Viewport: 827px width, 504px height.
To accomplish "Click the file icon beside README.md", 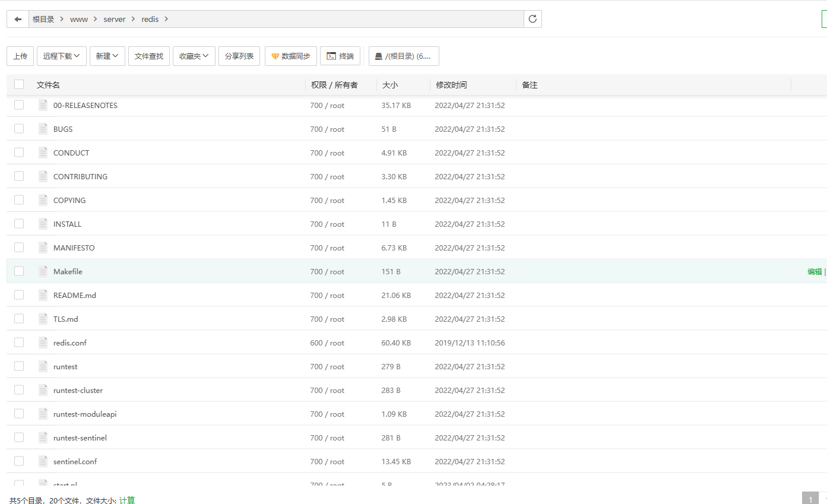I will 43,295.
